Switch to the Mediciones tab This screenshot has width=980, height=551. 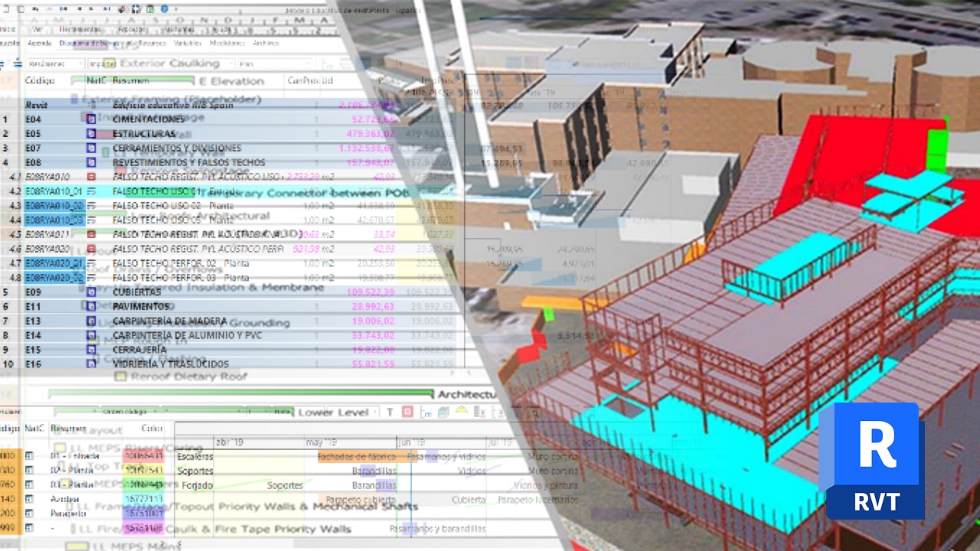click(x=227, y=44)
